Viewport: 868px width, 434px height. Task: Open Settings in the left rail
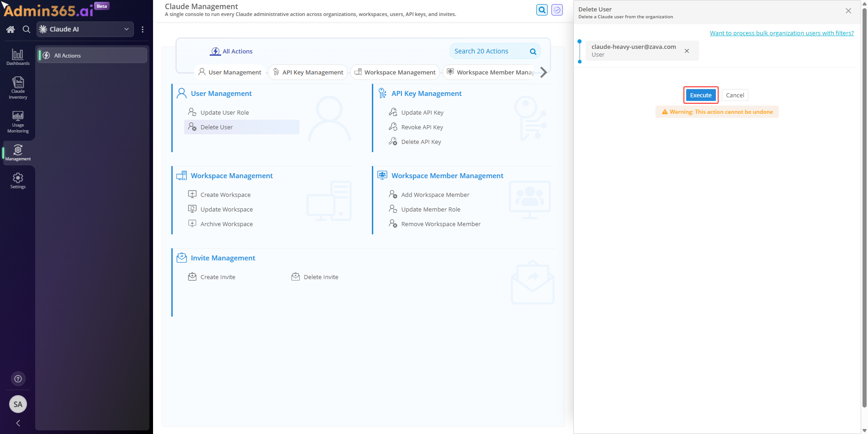tap(18, 180)
